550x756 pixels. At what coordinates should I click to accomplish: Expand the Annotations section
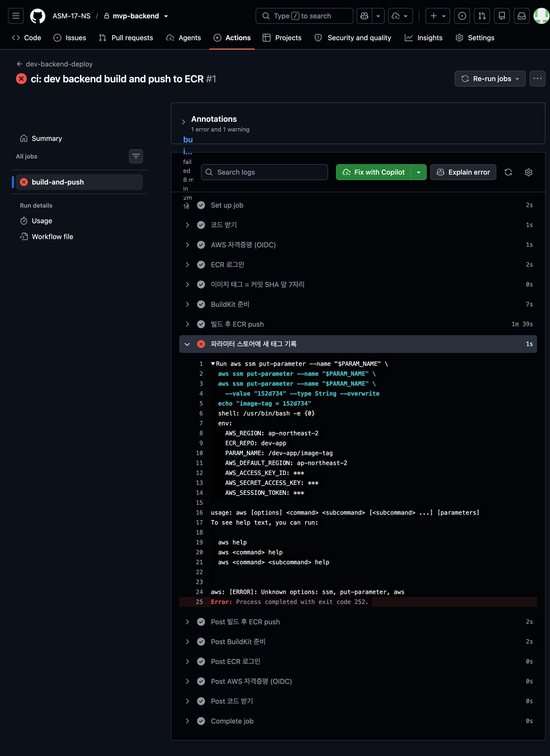pos(183,122)
